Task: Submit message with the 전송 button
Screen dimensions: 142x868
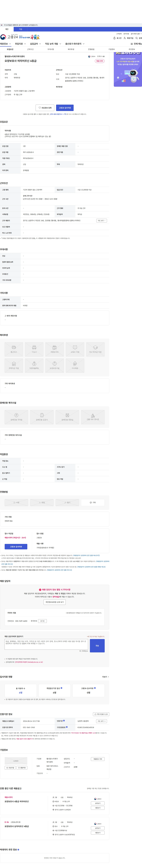Action: [97, 646]
